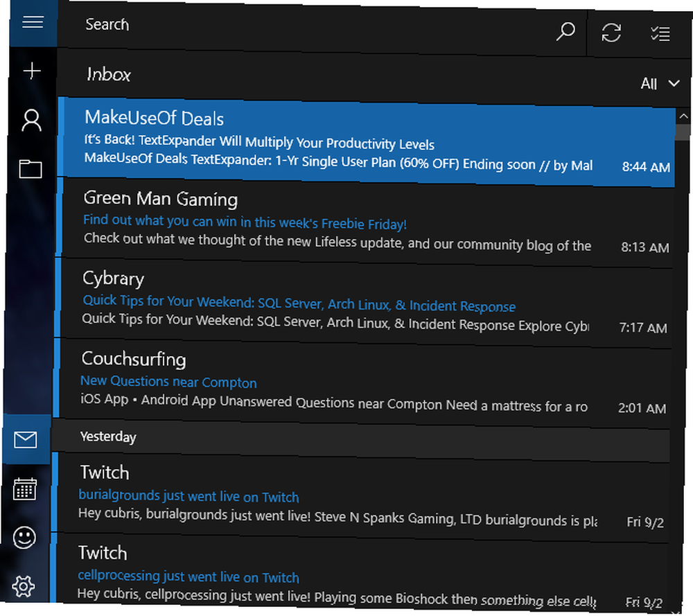
Task: Click the scrollbar up arrow
Action: tap(683, 116)
